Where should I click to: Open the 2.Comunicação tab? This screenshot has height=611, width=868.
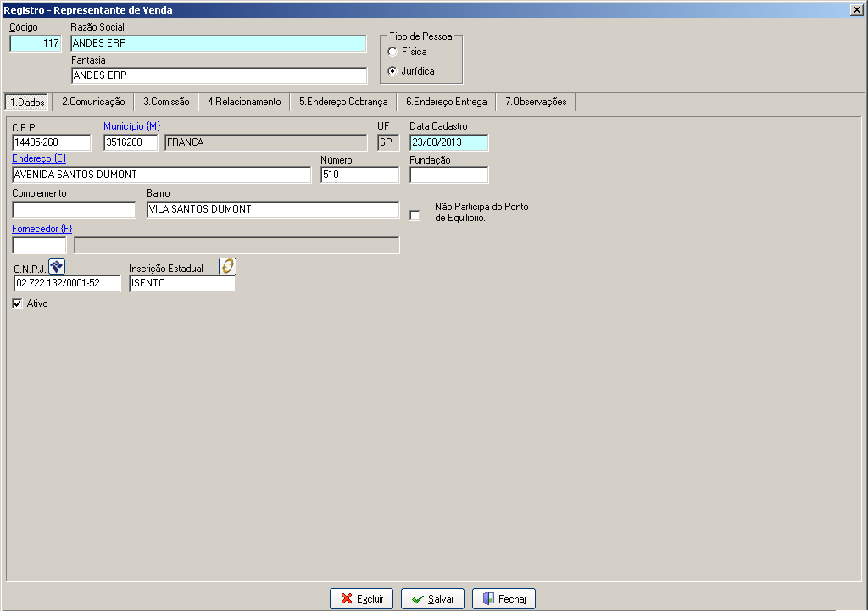tap(93, 102)
